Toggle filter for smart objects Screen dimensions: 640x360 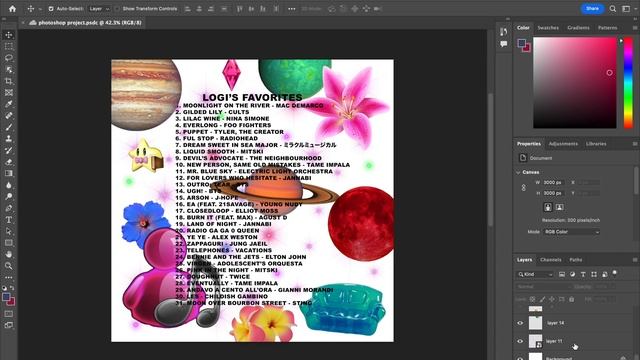coord(604,274)
